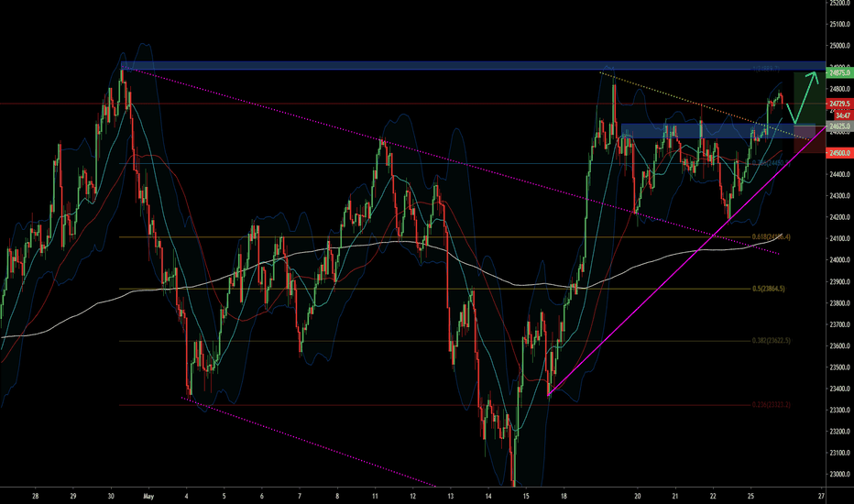Click the 34:47 candle countdown label
854x504 pixels.
tap(843, 115)
